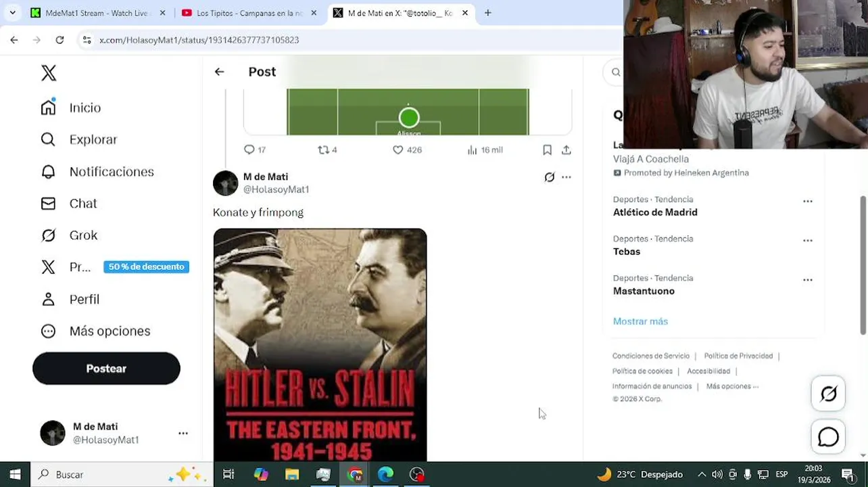Image resolution: width=868 pixels, height=487 pixels.
Task: Open File Explorer from the taskbar
Action: click(292, 474)
